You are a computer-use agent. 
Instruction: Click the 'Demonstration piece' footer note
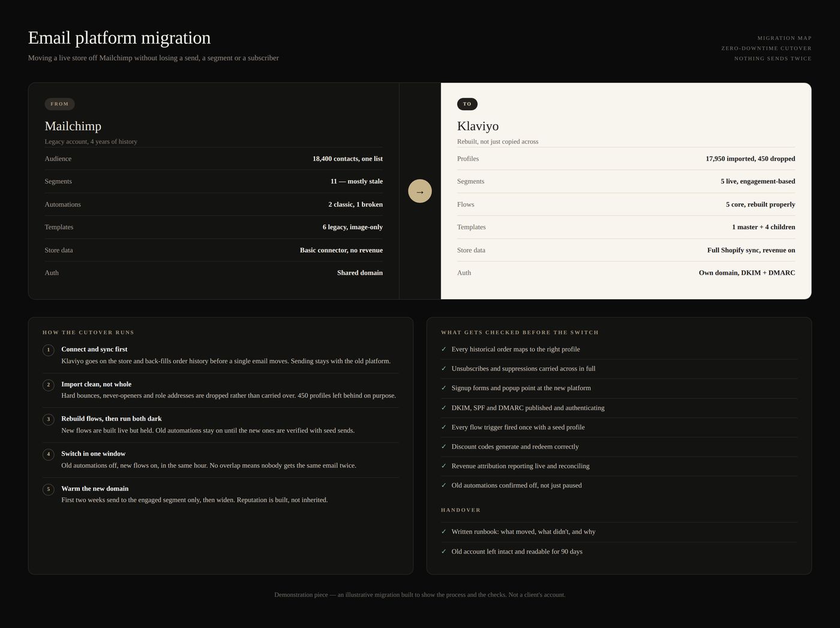click(x=420, y=595)
